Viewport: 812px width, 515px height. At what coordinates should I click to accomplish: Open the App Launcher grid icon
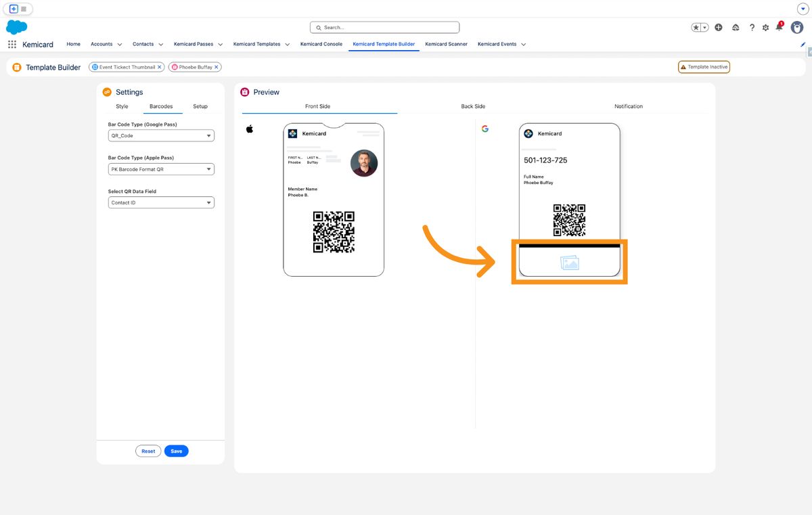(x=12, y=44)
